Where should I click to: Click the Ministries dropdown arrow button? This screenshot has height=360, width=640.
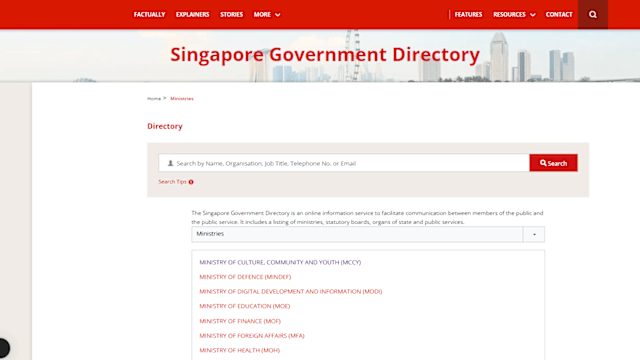pos(534,234)
